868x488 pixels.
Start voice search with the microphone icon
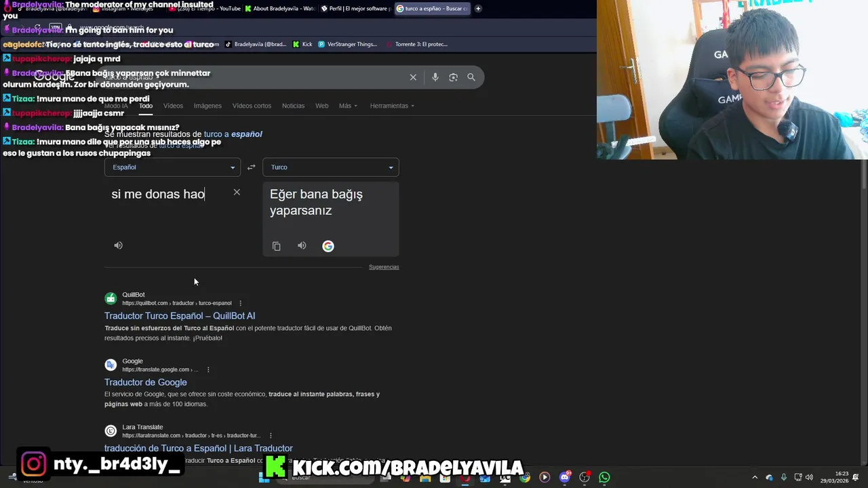tap(435, 77)
